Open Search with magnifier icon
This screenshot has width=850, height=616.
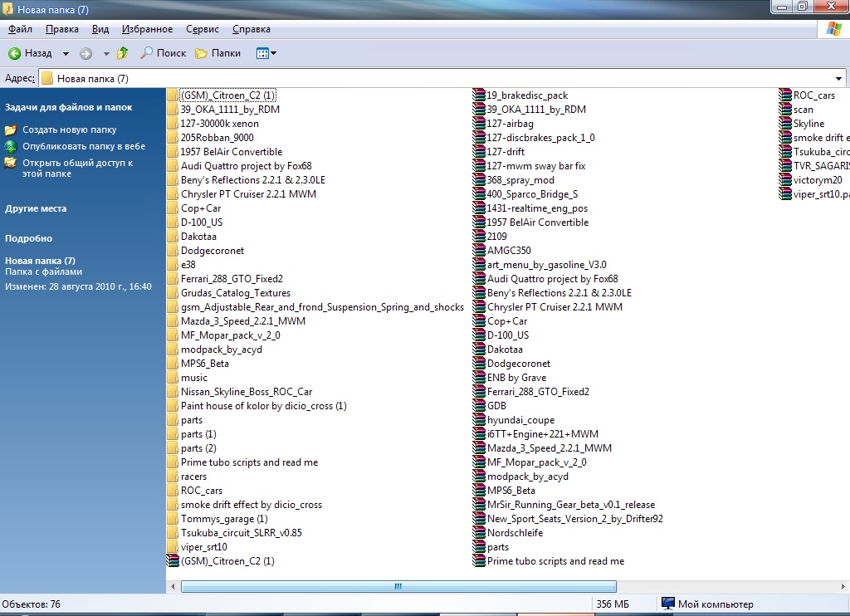point(164,52)
